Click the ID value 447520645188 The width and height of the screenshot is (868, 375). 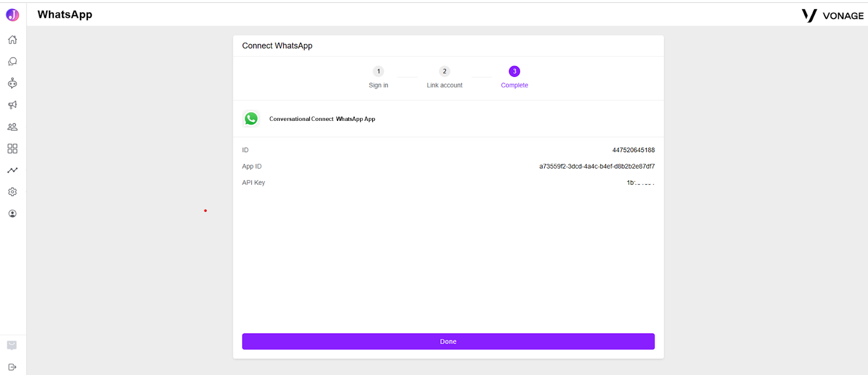coord(634,150)
